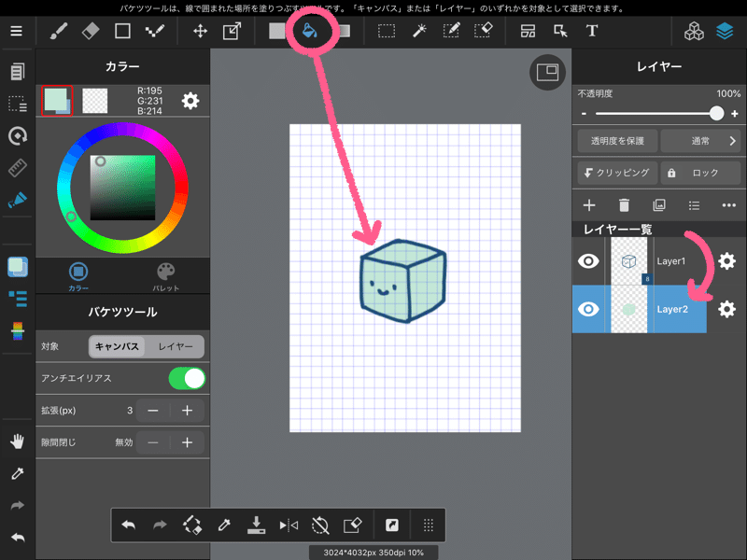
Task: Switch to the カラー tab
Action: click(x=78, y=276)
